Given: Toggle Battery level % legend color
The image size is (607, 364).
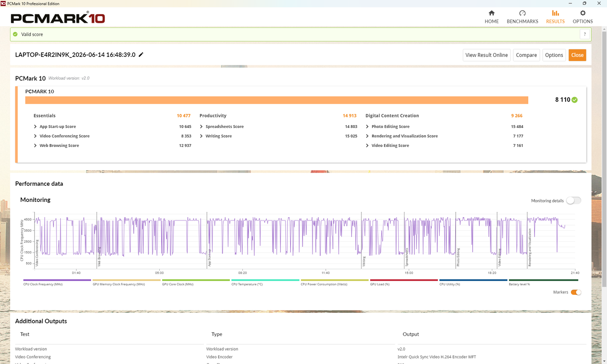Looking at the screenshot, I should click(543, 280).
